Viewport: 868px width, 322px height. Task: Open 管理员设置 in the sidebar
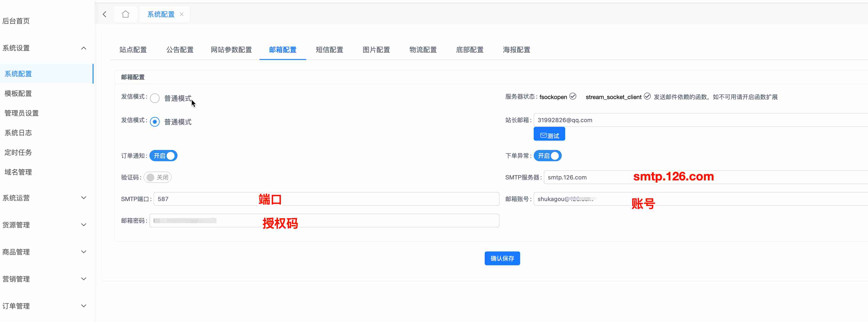[22, 113]
